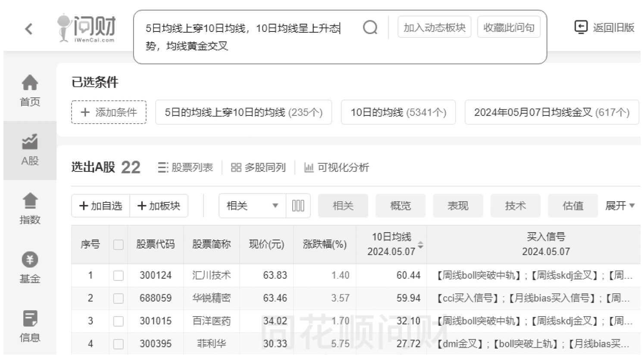Click the 股票简称 column header

tap(212, 244)
